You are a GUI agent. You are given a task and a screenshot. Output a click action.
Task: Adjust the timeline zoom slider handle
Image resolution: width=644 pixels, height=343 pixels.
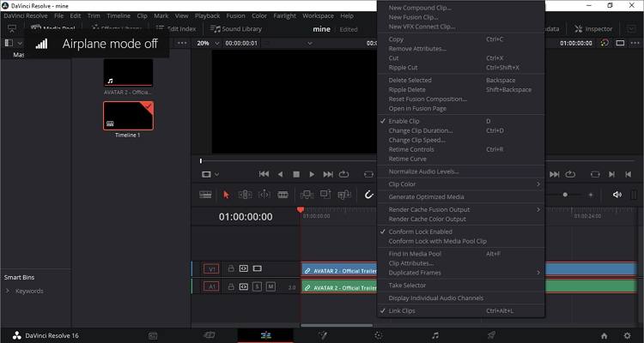pyautogui.click(x=565, y=195)
